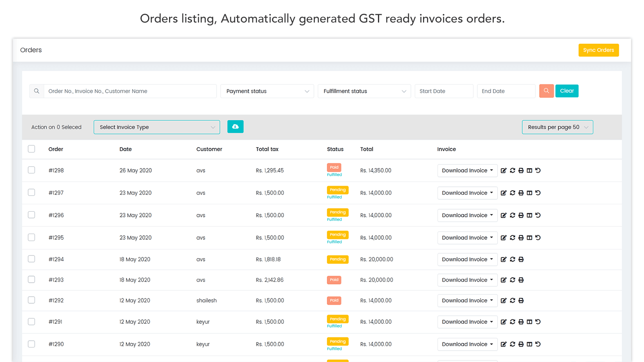Change Results per page from 50
This screenshot has height=362, width=644.
(557, 127)
